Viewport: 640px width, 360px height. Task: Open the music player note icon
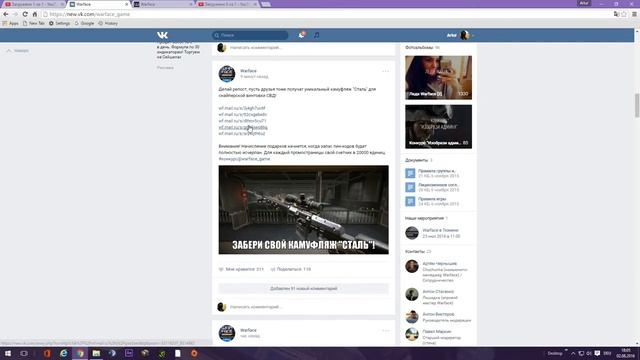coord(317,35)
